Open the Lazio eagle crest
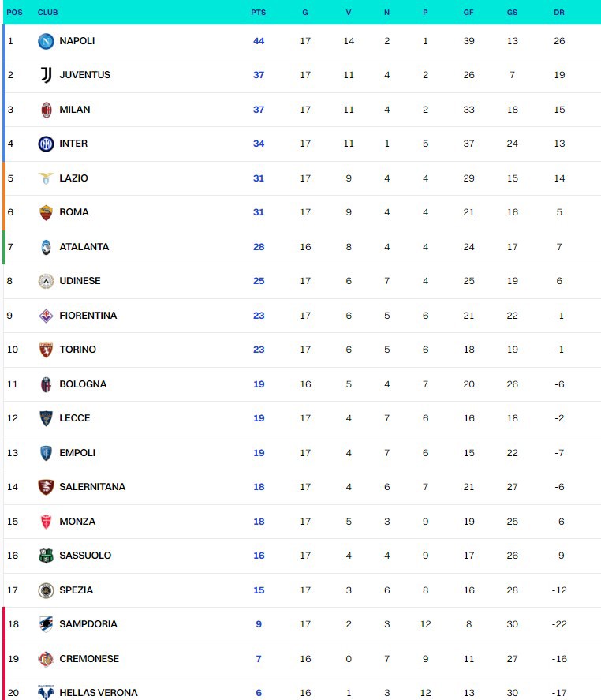 [x=46, y=178]
